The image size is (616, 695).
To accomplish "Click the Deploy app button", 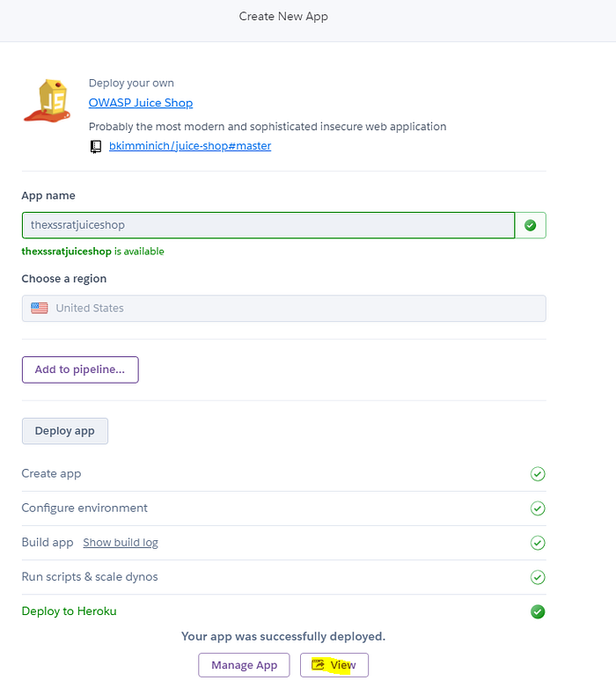I will tap(65, 431).
